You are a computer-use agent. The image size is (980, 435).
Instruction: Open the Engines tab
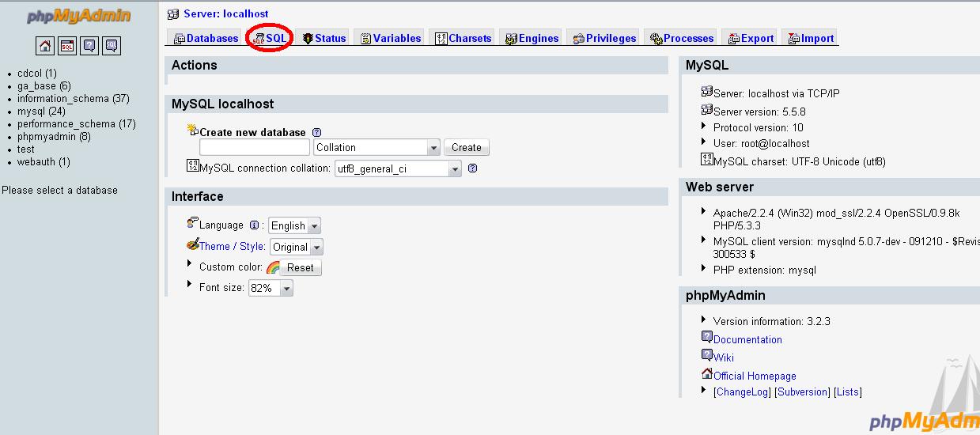click(532, 38)
